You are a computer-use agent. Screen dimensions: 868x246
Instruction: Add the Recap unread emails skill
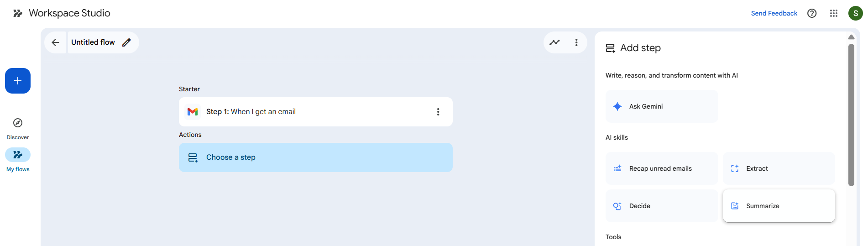point(662,168)
